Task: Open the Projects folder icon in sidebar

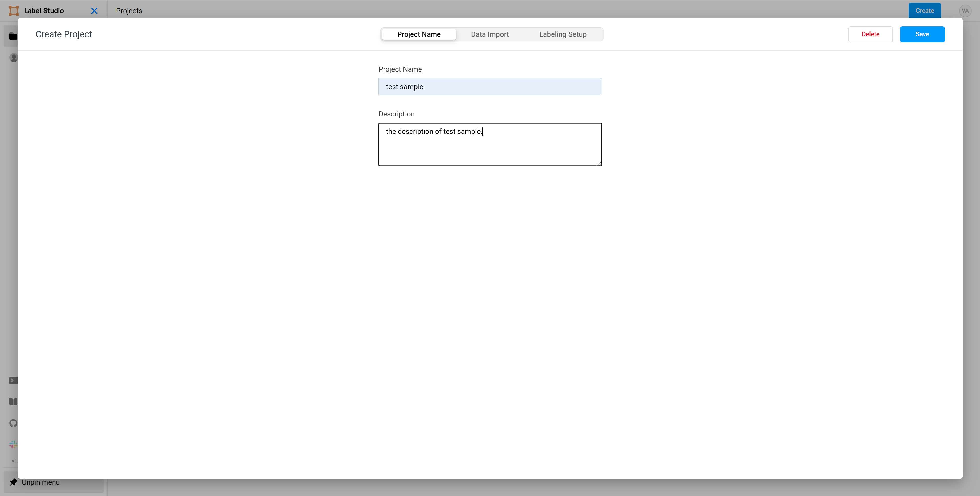Action: tap(13, 37)
